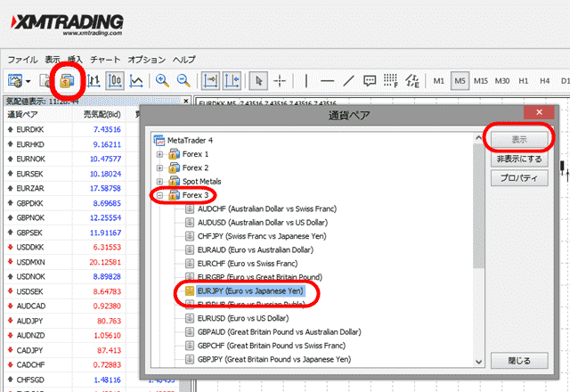Select CADCHF row in Market Watch
Image resolution: width=570 pixels, height=392 pixels.
pos(71,364)
